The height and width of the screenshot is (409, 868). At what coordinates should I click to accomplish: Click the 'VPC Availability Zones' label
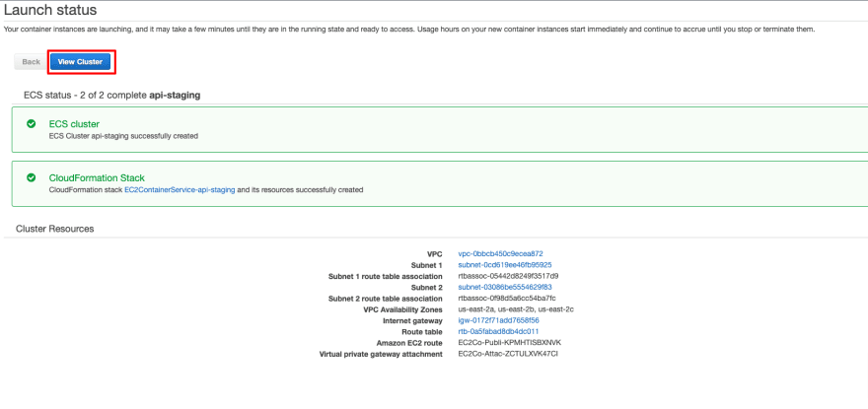click(x=401, y=309)
